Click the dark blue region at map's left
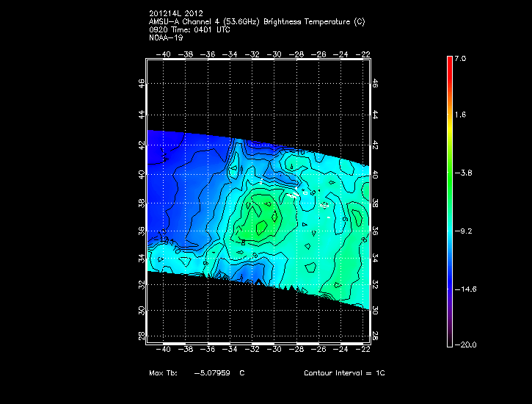 pos(165,169)
